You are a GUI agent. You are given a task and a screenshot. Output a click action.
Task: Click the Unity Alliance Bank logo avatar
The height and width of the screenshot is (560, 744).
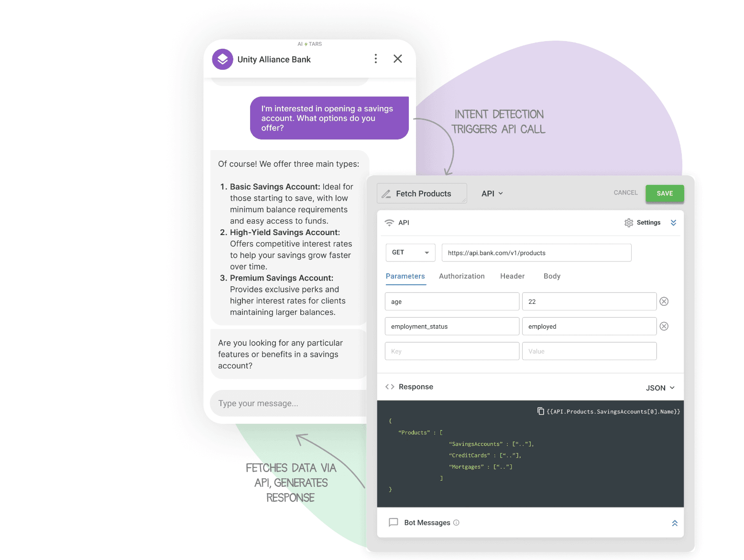coord(222,59)
